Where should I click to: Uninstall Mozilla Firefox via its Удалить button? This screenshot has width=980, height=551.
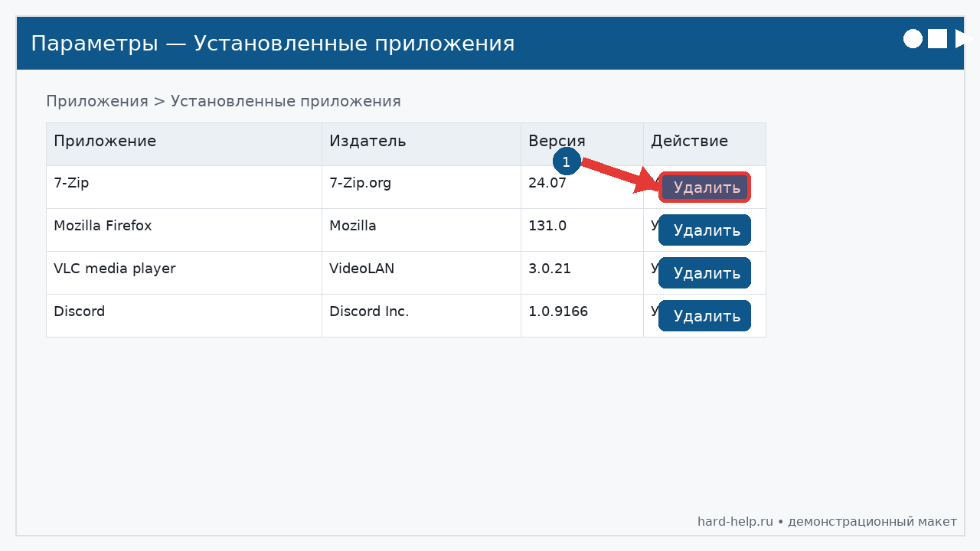(x=704, y=230)
